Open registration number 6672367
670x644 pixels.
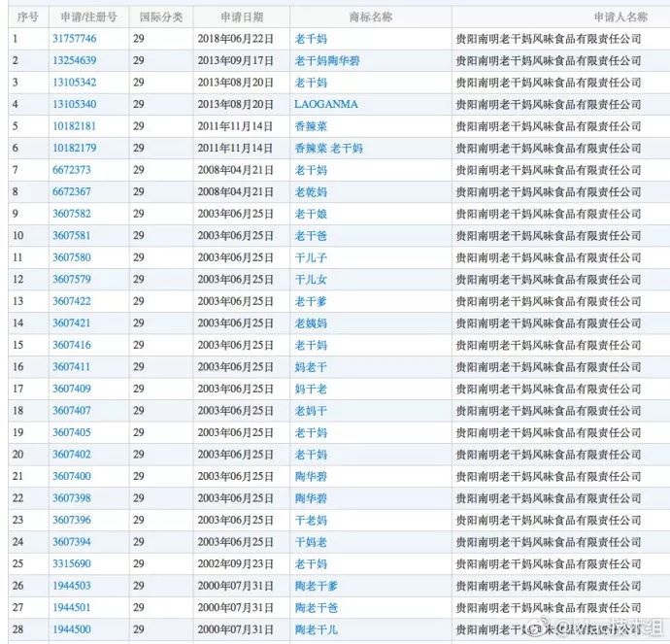tap(72, 191)
